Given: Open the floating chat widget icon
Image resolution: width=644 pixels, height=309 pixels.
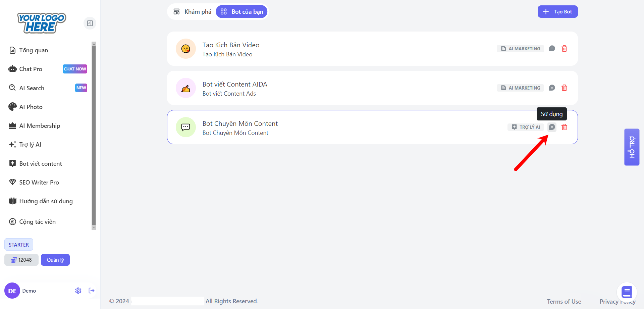Looking at the screenshot, I should 627,292.
